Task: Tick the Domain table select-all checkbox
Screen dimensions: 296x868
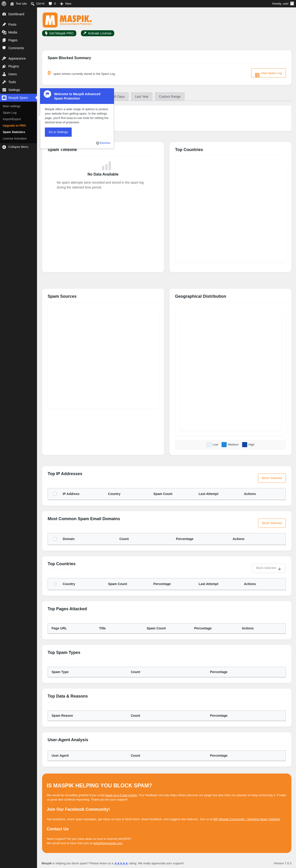Action: [x=55, y=539]
